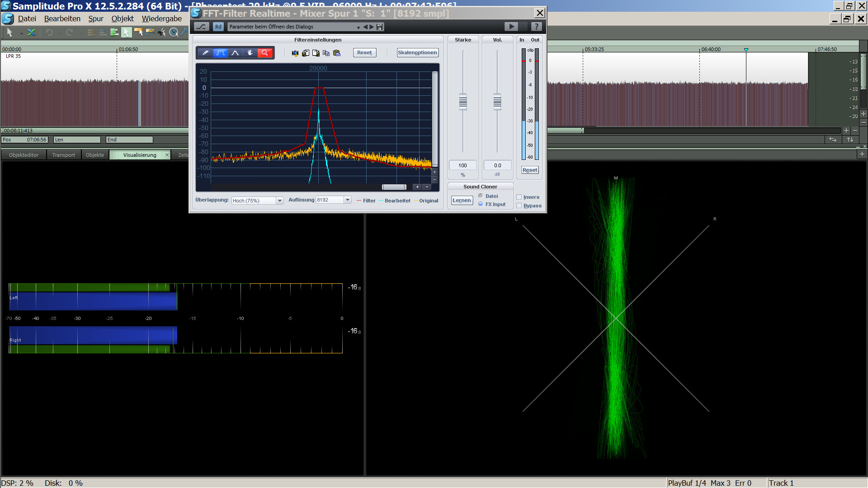Expand the Auflösung 8192 dropdown

(347, 200)
